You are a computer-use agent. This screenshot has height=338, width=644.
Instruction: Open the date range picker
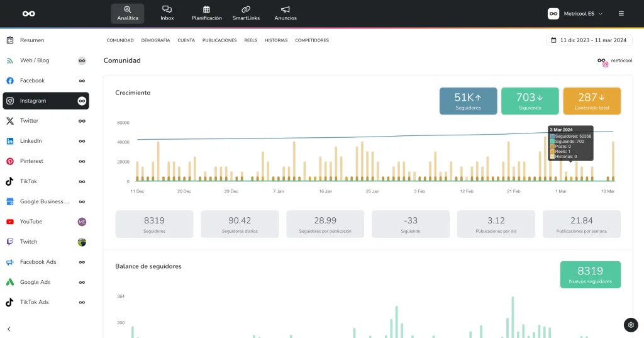coord(589,40)
